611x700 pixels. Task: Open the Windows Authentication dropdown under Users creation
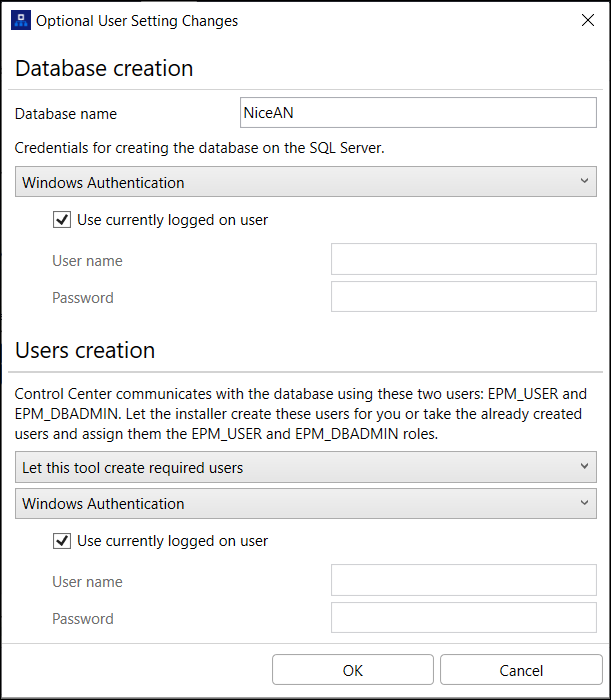click(306, 504)
